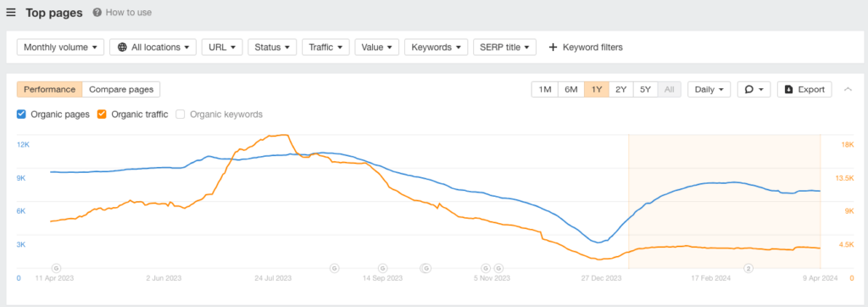Enable the Organic keywords checkbox
868x307 pixels.
(180, 114)
